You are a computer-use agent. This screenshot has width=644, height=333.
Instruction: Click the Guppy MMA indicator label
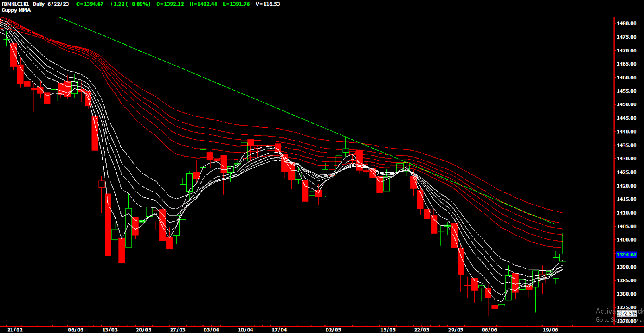(x=16, y=10)
